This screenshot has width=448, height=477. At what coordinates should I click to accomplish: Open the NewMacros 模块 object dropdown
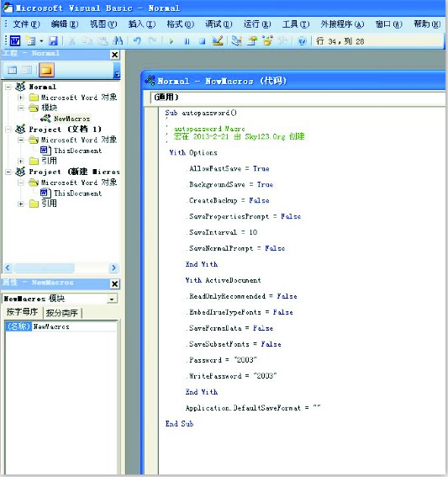click(112, 299)
